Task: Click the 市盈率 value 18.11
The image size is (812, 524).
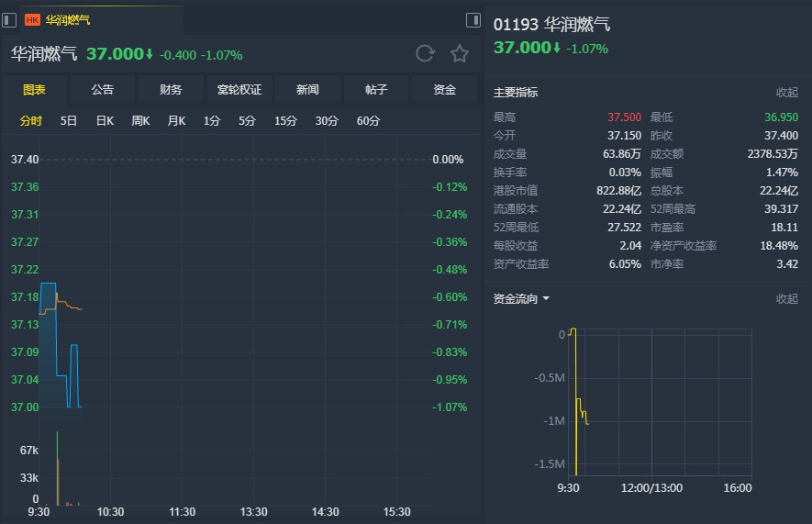Action: 784,227
